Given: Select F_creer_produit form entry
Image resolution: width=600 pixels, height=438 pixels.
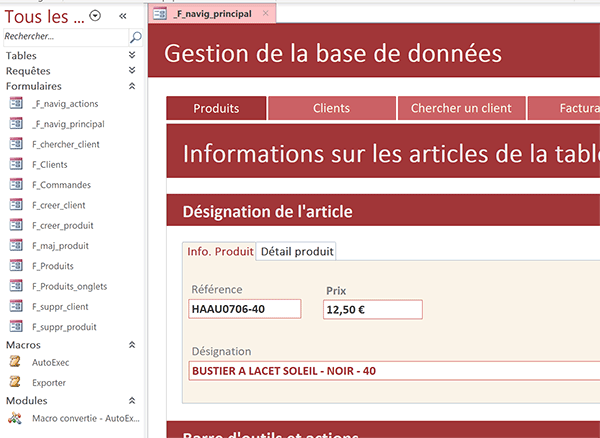Looking at the screenshot, I should (x=63, y=225).
